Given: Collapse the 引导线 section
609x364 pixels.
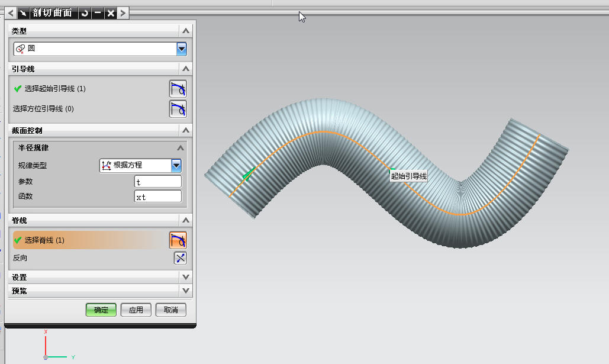Looking at the screenshot, I should pos(186,69).
